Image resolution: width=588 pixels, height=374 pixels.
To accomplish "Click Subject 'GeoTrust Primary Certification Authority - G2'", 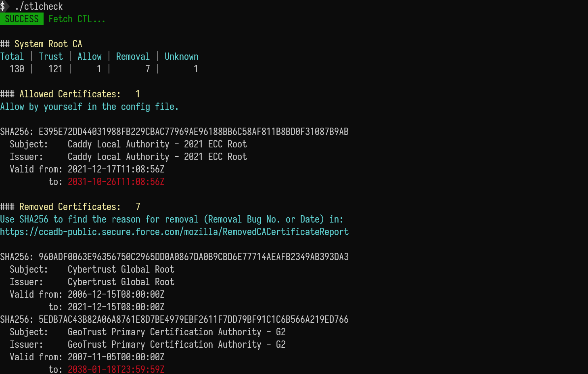I will (177, 332).
